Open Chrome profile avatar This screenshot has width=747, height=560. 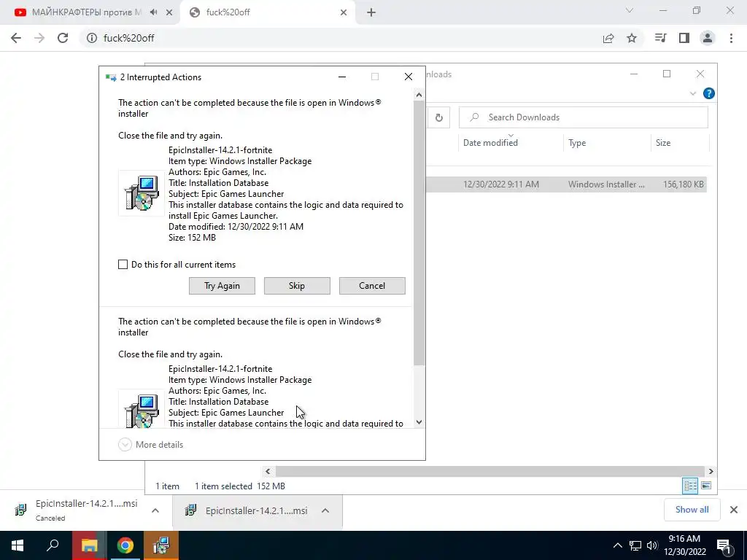pos(708,38)
